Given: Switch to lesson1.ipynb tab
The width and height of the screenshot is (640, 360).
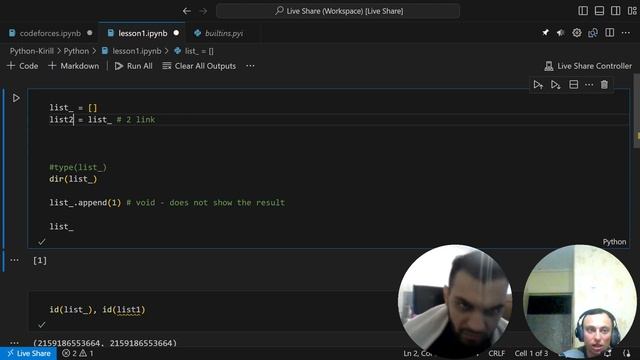Looking at the screenshot, I should point(142,33).
